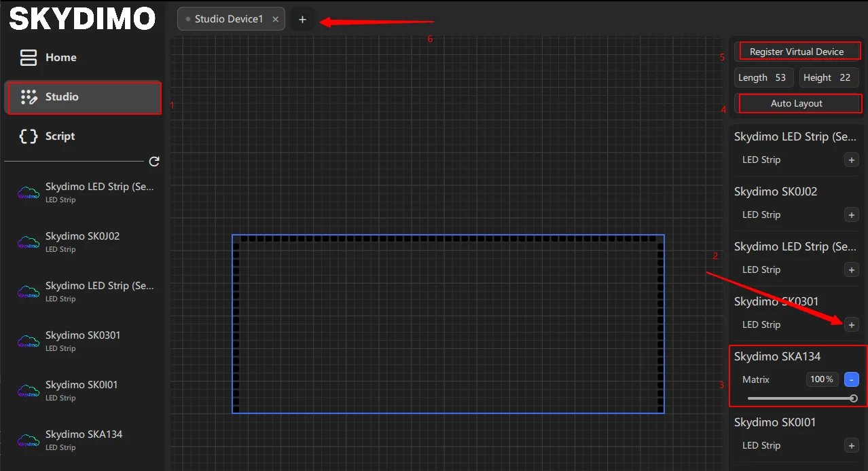Select Skydimo SK0J02 in the left device list
868x471 pixels.
click(82, 241)
